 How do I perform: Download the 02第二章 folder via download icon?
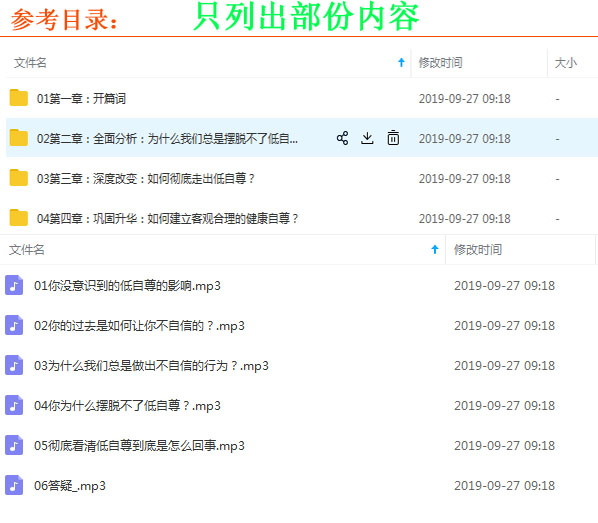click(x=367, y=138)
